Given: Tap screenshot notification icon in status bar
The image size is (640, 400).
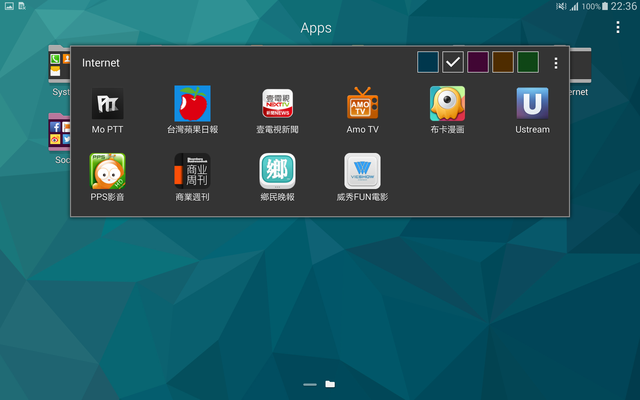Looking at the screenshot, I should click(x=9, y=6).
